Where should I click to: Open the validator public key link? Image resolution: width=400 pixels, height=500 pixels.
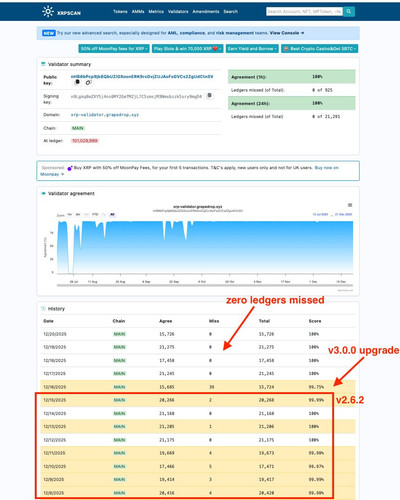(x=142, y=77)
